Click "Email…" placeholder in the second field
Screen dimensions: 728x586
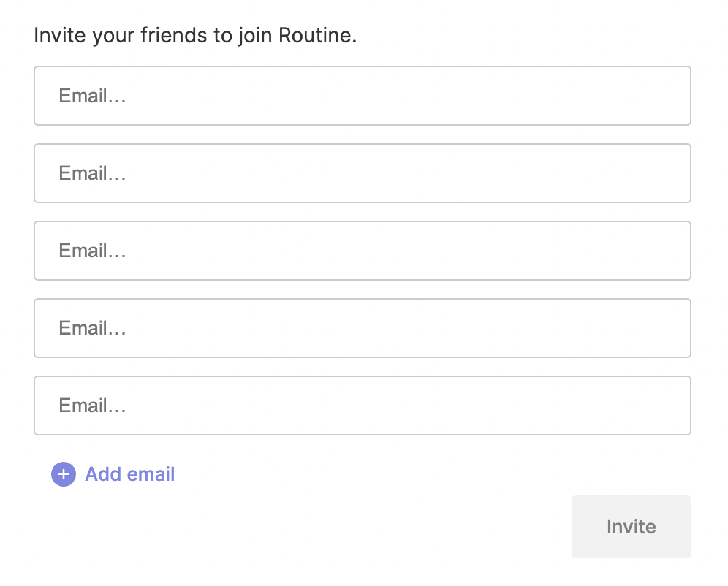[x=92, y=173]
